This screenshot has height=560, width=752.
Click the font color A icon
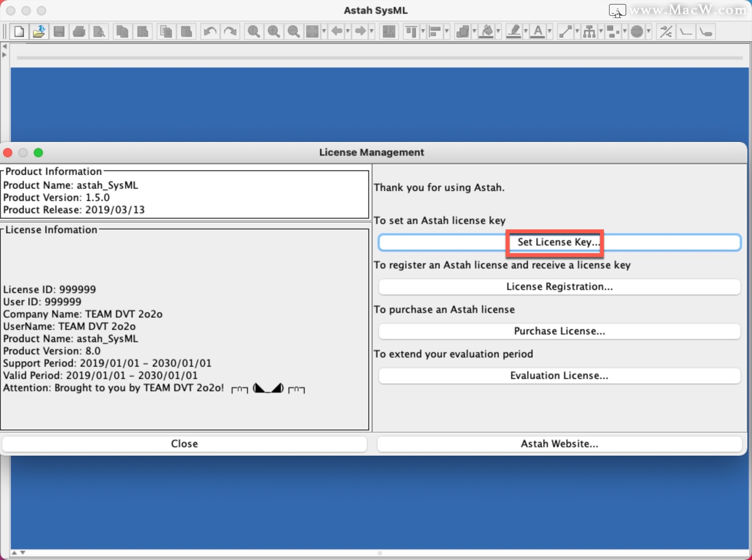(538, 31)
